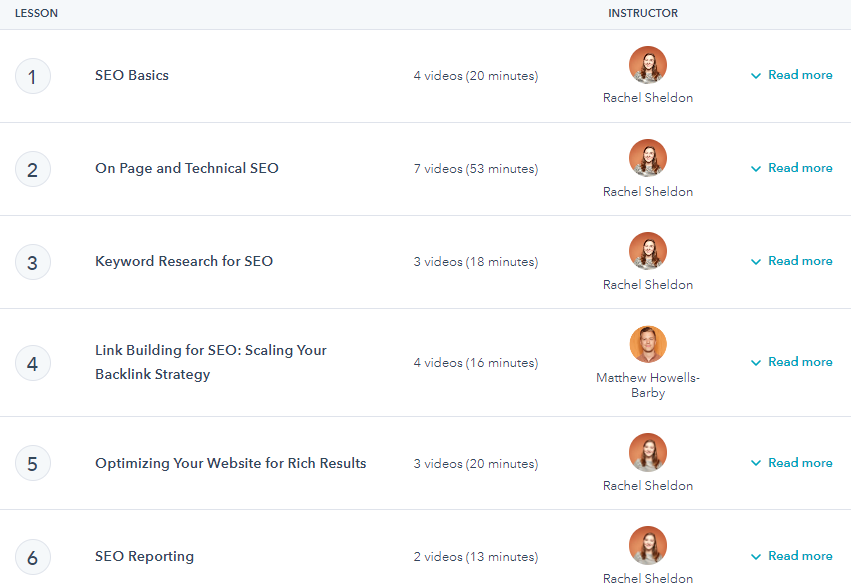Viewport: 851px width, 588px height.
Task: Expand Read more for On Page and Technical SEO
Action: pos(792,168)
